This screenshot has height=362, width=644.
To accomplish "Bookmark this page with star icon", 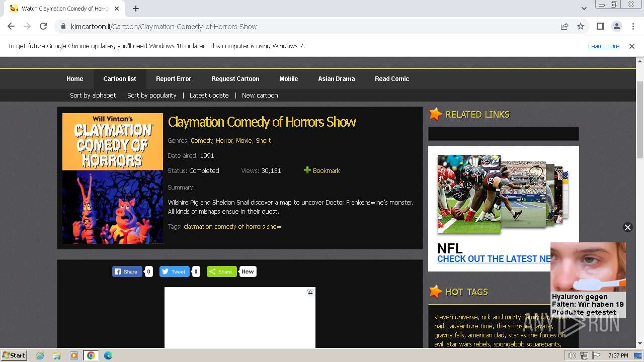I will click(x=581, y=26).
